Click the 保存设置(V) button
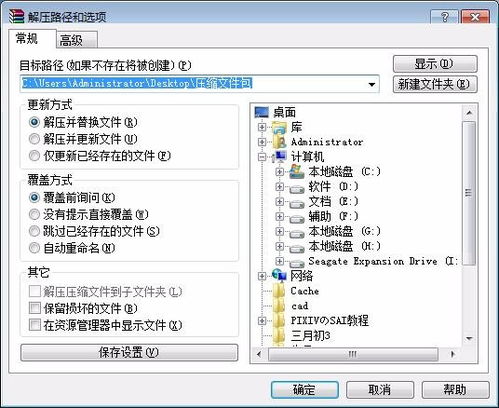Screen dimensions: 499x408 (x=129, y=353)
